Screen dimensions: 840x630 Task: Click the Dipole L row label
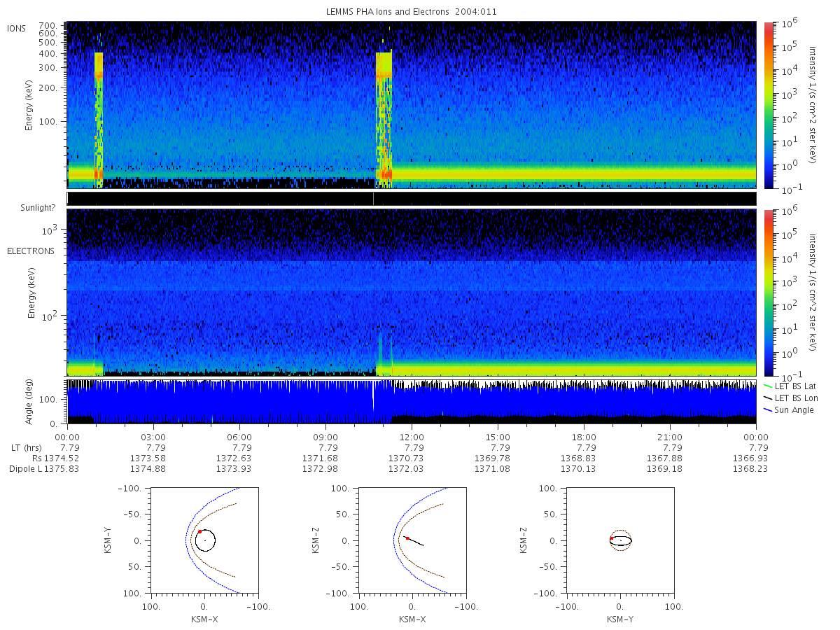26,468
